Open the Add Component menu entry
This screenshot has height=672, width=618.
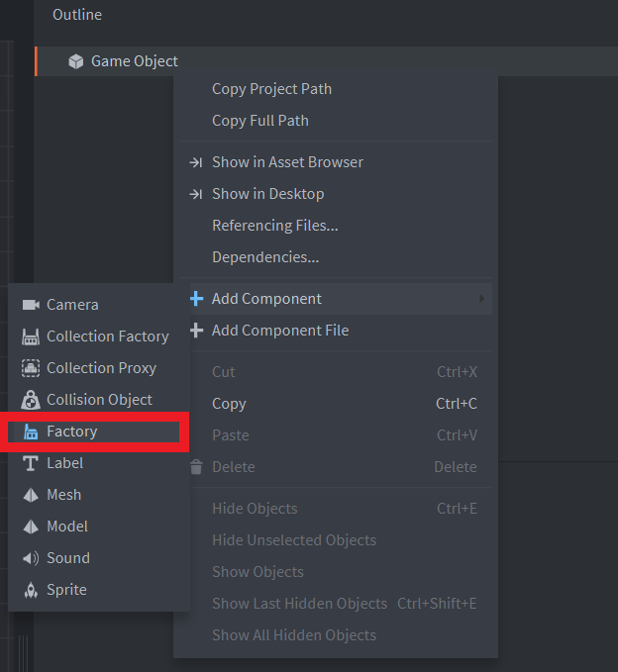tap(336, 299)
